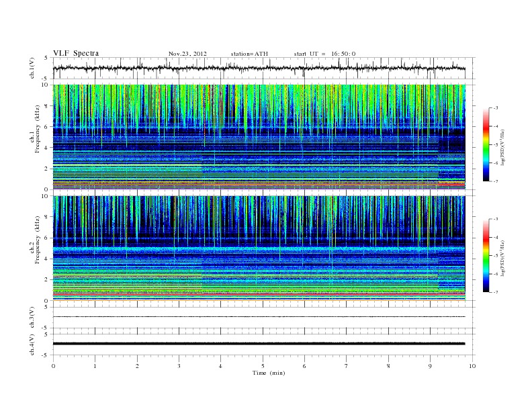Click the time axis tick label "5"
Viewport: 532px width, 411px height.
pos(263,366)
